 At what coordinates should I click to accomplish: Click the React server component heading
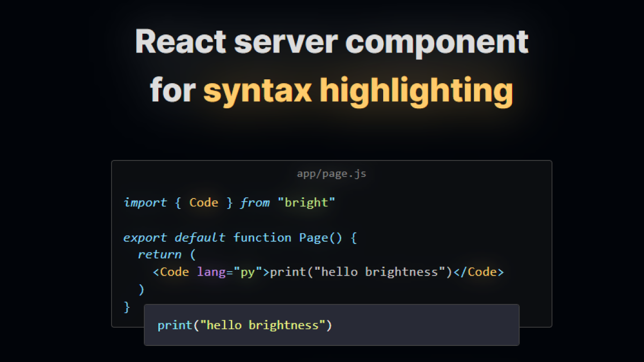tap(332, 41)
